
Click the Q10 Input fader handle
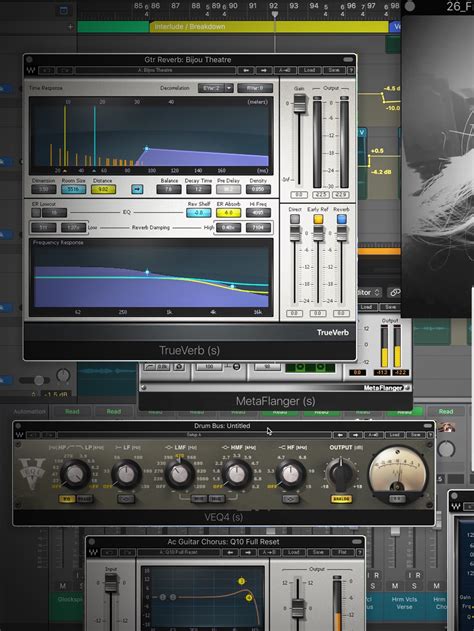pyautogui.click(x=111, y=583)
